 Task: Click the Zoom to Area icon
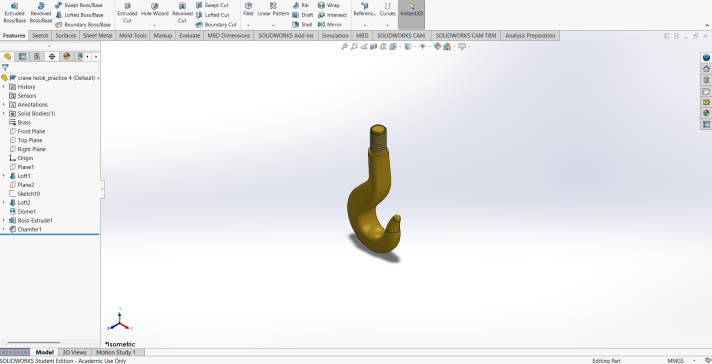pos(354,46)
